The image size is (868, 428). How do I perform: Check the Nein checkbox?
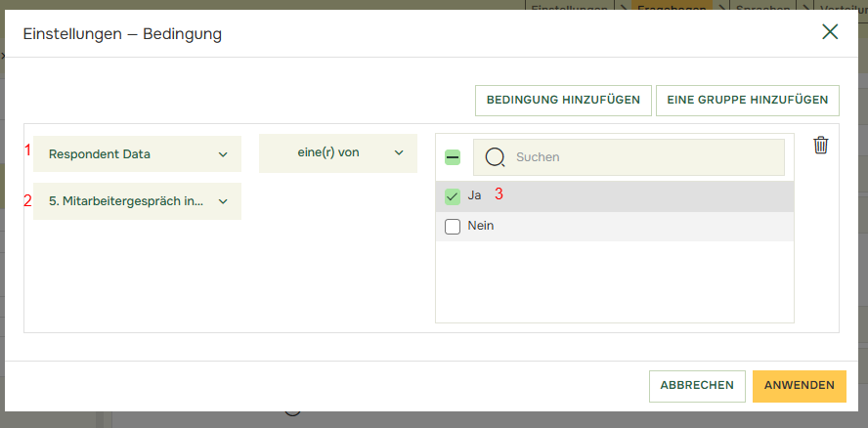(453, 227)
